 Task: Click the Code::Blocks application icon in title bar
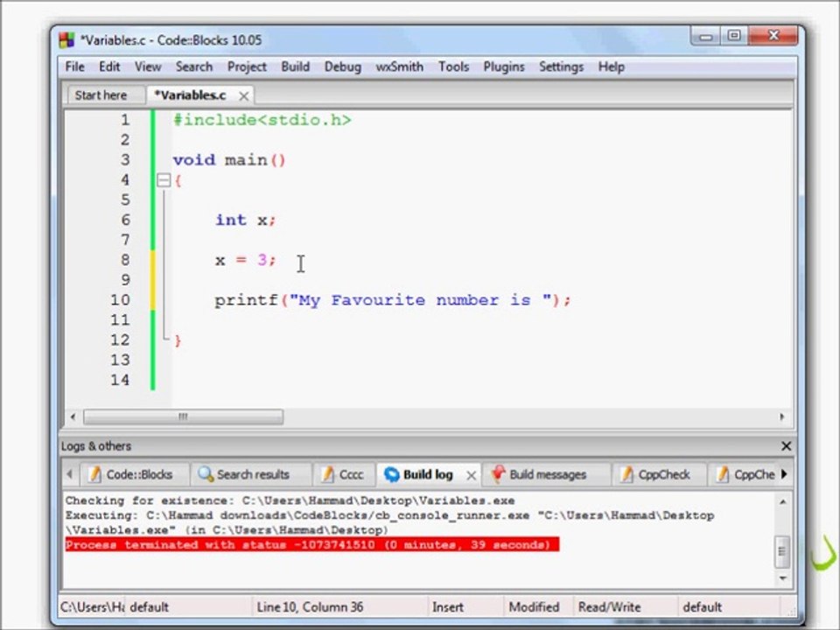click(x=66, y=40)
